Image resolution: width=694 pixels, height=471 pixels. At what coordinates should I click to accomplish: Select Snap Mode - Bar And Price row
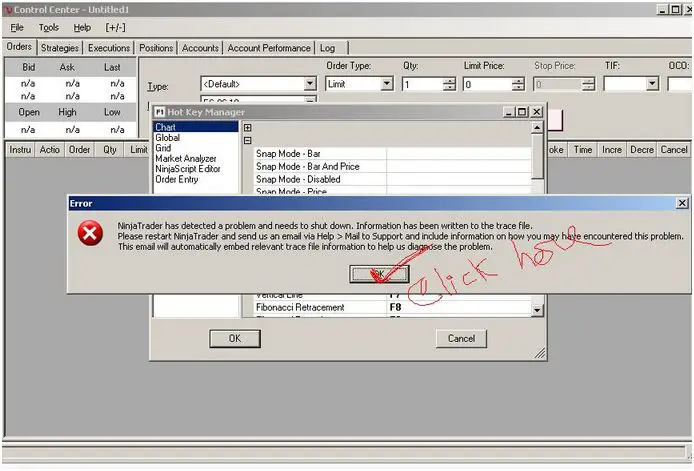pyautogui.click(x=392, y=166)
